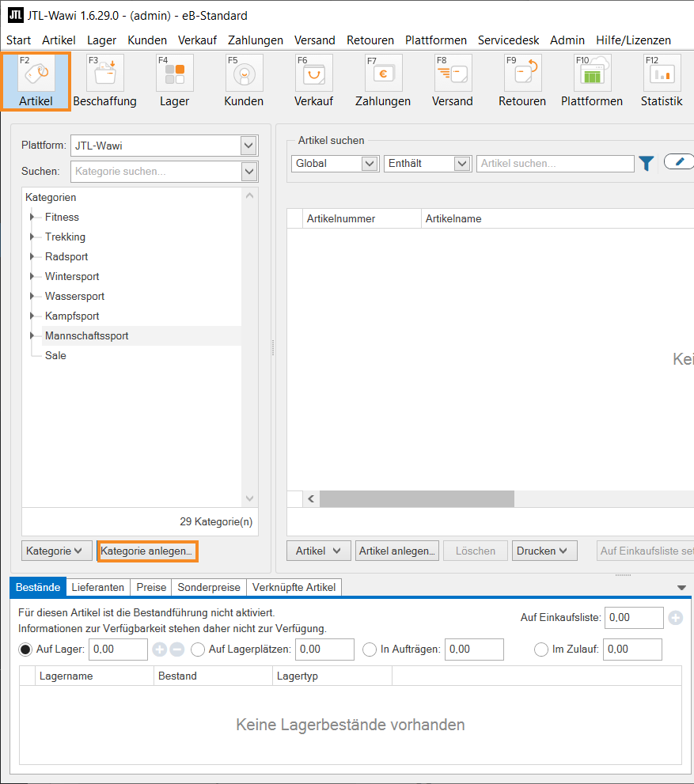Open the Admin menu

tap(567, 40)
